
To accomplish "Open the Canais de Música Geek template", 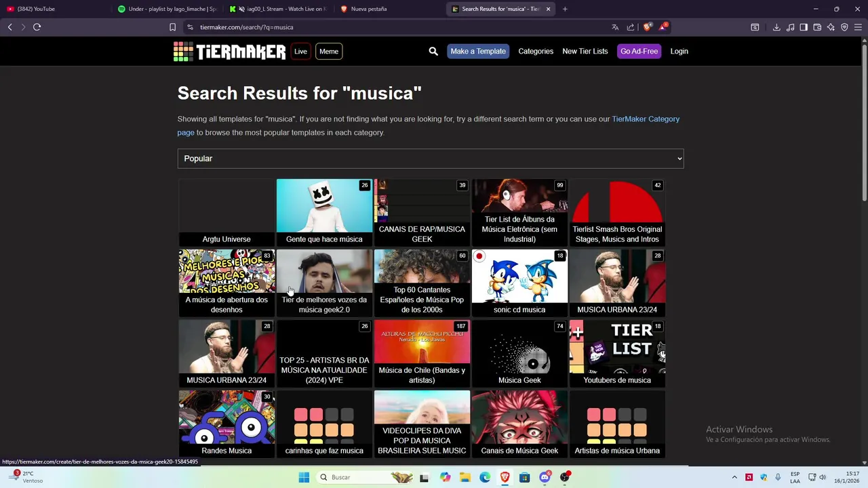I will (x=519, y=424).
